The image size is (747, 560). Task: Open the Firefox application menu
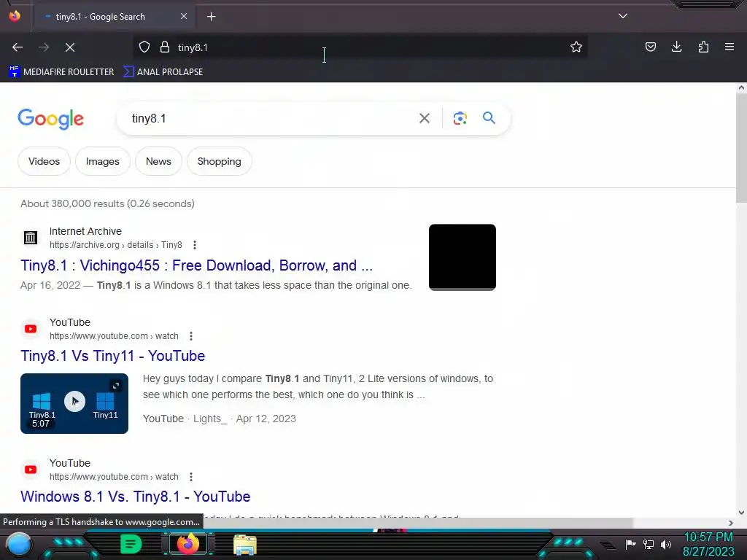(729, 47)
